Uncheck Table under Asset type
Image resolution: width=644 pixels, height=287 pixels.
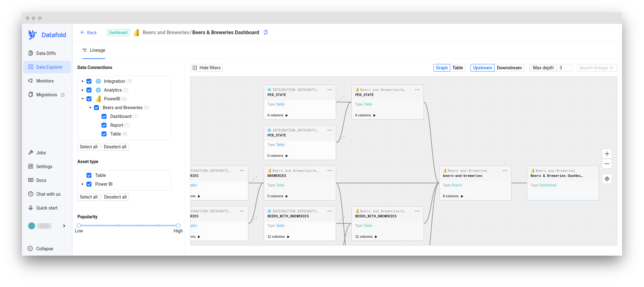[89, 175]
